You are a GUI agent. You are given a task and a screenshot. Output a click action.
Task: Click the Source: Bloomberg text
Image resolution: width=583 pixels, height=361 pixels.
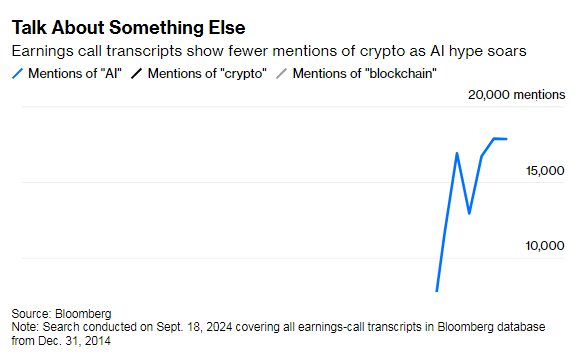point(61,313)
